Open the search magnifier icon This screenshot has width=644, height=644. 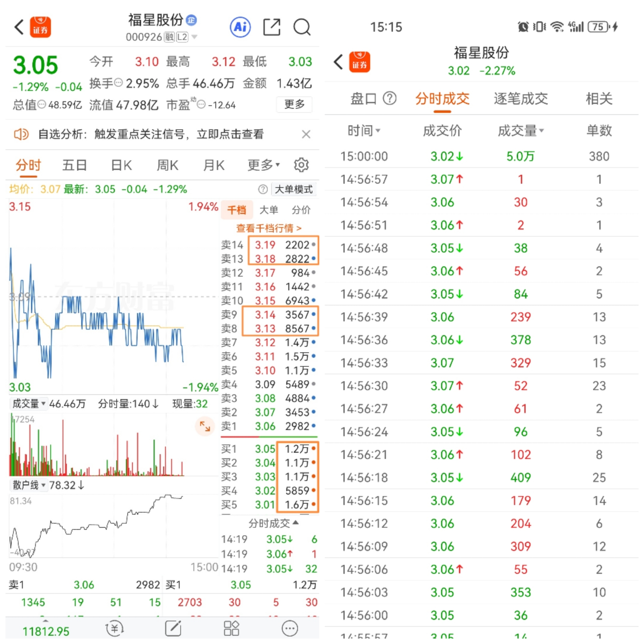pos(302,27)
